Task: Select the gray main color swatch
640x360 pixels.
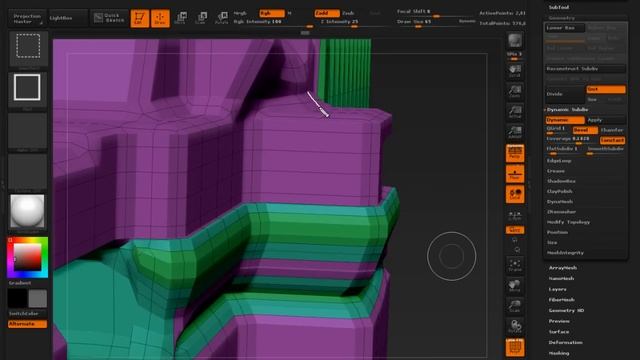Action: click(38, 299)
